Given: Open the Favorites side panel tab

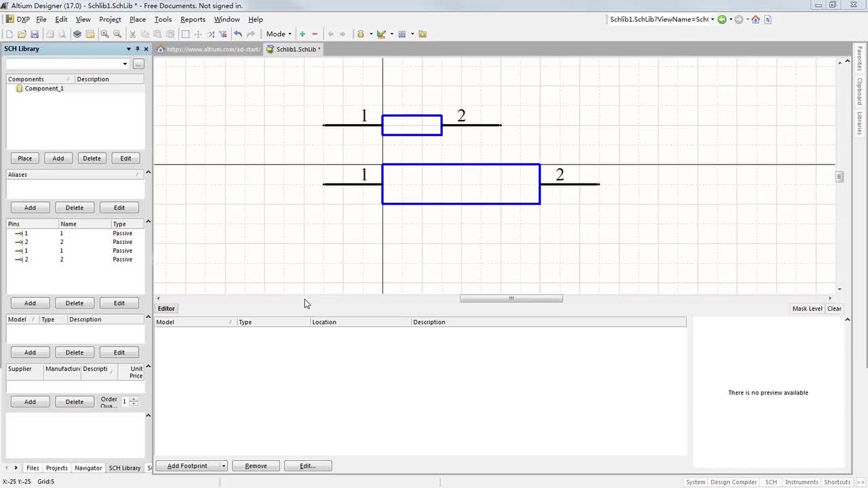Looking at the screenshot, I should click(860, 59).
